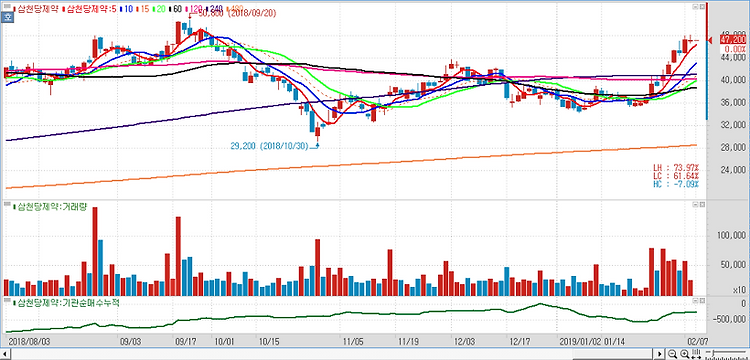Click the 12/03 date axis label
Screen dimensions: 750x360
point(465,342)
